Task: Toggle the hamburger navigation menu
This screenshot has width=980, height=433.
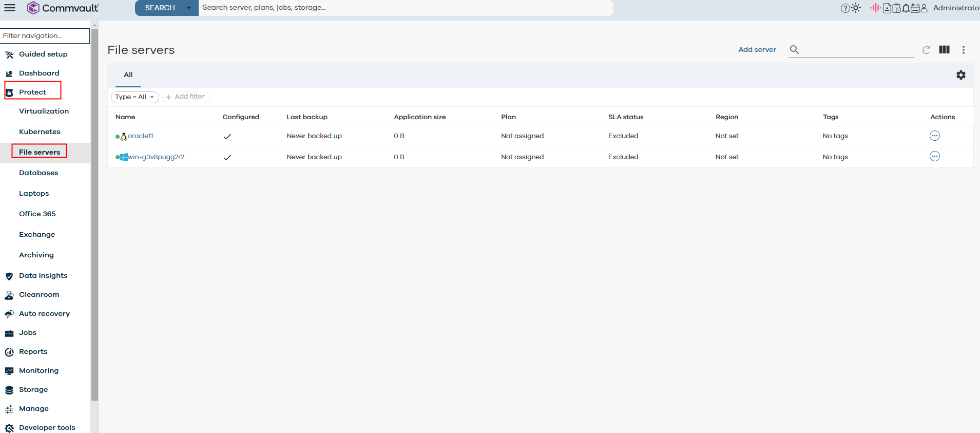Action: [x=10, y=8]
